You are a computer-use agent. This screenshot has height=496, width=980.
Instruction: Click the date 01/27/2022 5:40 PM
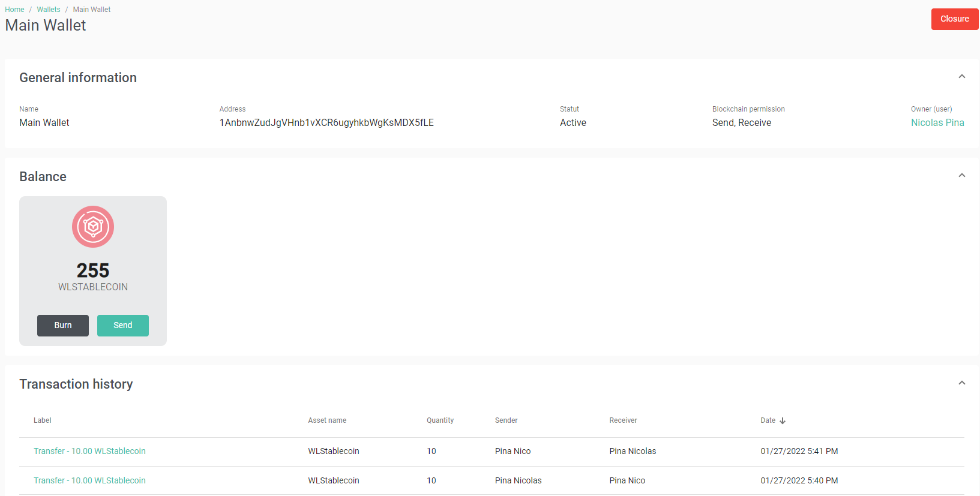pos(799,480)
